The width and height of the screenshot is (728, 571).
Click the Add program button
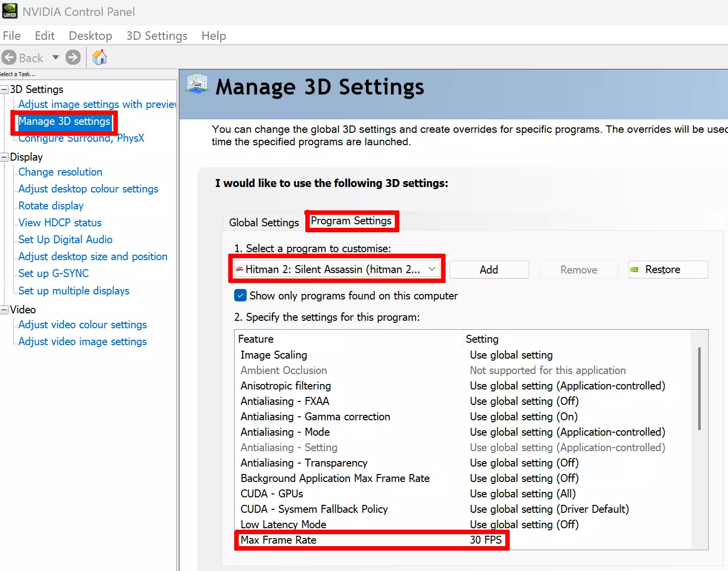pos(489,270)
